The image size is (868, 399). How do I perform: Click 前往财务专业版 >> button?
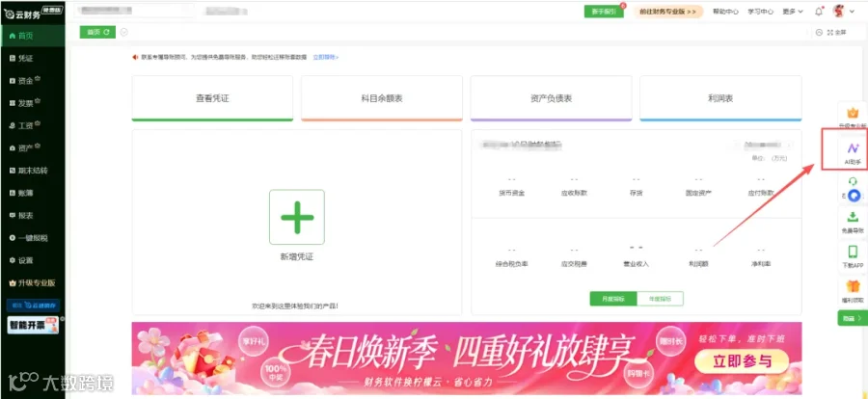(668, 12)
